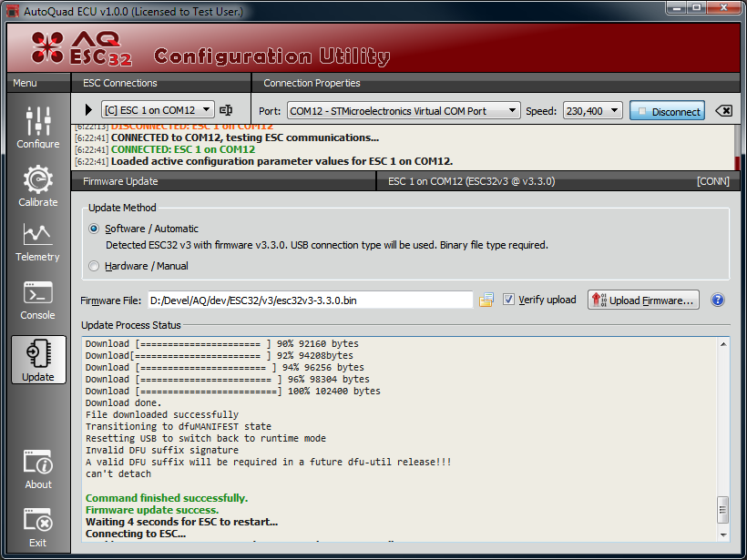Expand the ESC 1 on COM12 dropdown

tap(158, 110)
